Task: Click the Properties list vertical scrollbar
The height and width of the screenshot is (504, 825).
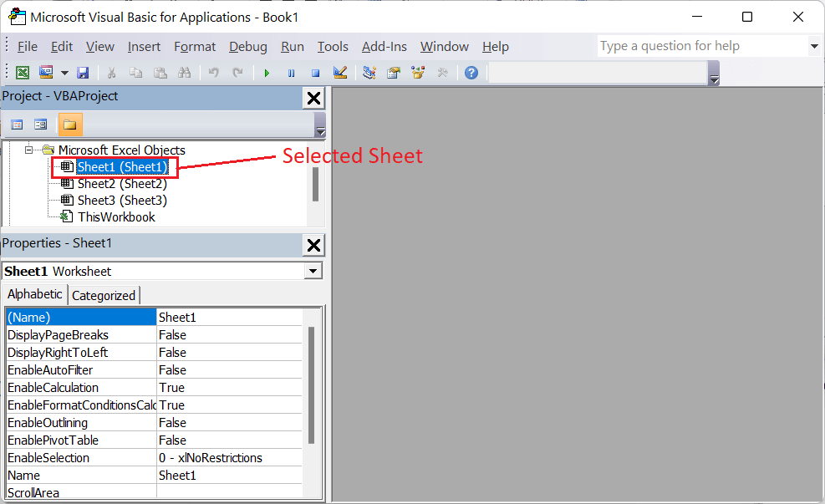Action: tap(311, 385)
